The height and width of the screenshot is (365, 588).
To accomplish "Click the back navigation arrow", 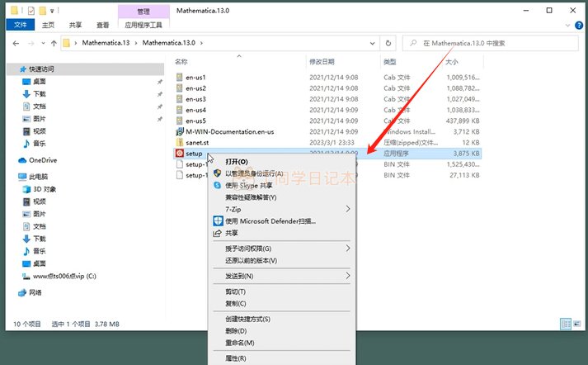I will coord(14,41).
